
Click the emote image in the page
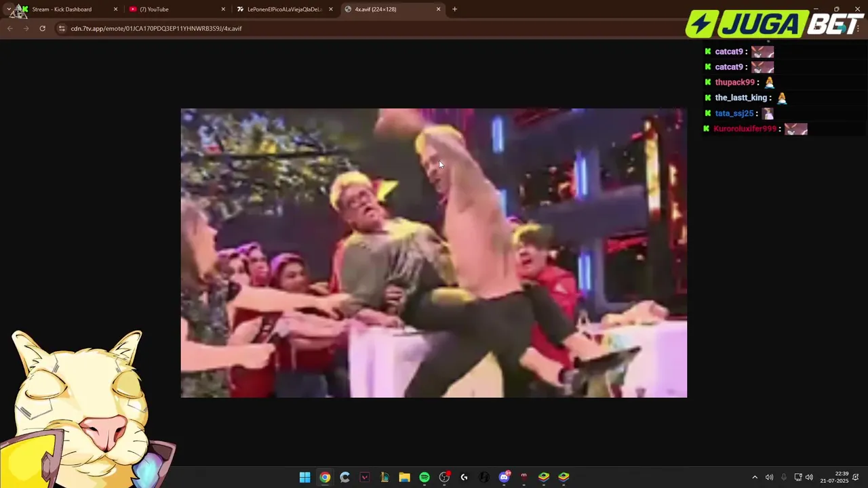[433, 253]
